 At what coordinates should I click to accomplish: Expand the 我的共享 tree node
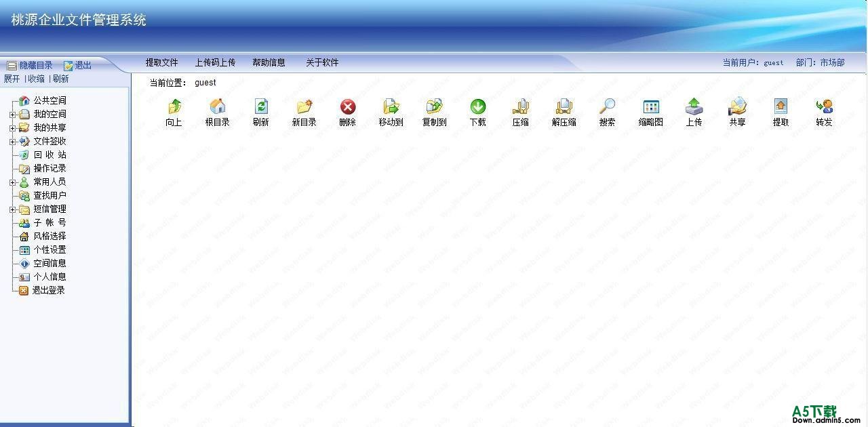pos(12,128)
